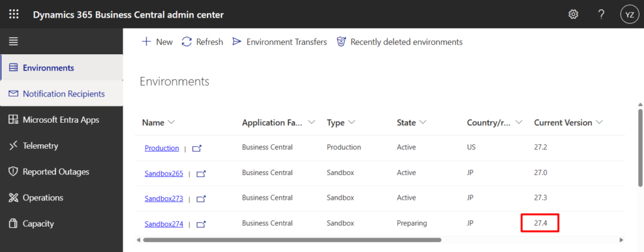Screen dimensions: 644x252
Task: Click the open icon next to Sandbox274
Action: click(201, 224)
